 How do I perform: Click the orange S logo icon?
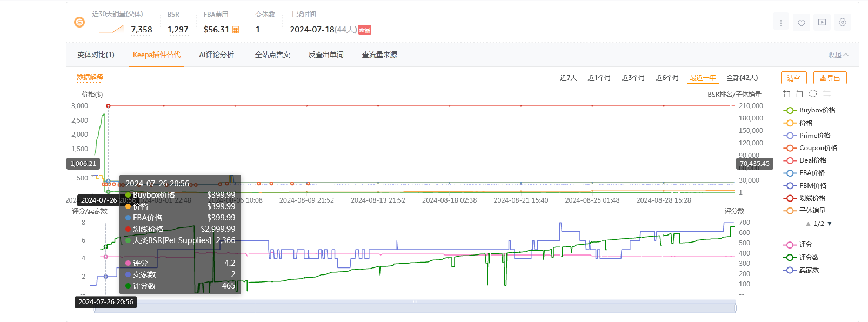click(79, 22)
